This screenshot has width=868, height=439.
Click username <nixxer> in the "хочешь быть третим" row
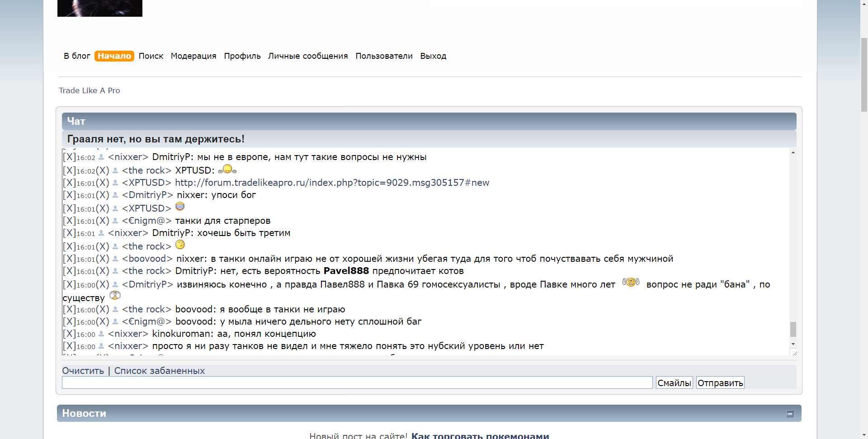tap(128, 233)
